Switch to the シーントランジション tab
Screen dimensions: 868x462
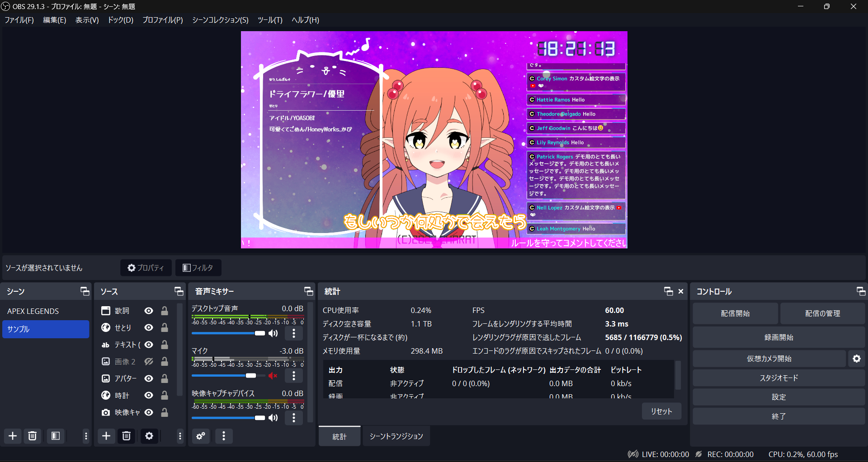point(396,436)
